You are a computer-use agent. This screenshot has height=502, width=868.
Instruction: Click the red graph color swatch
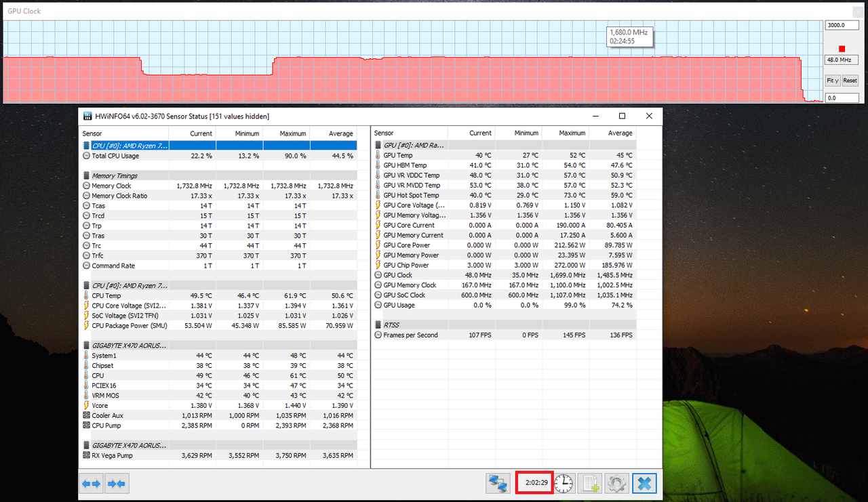[842, 49]
